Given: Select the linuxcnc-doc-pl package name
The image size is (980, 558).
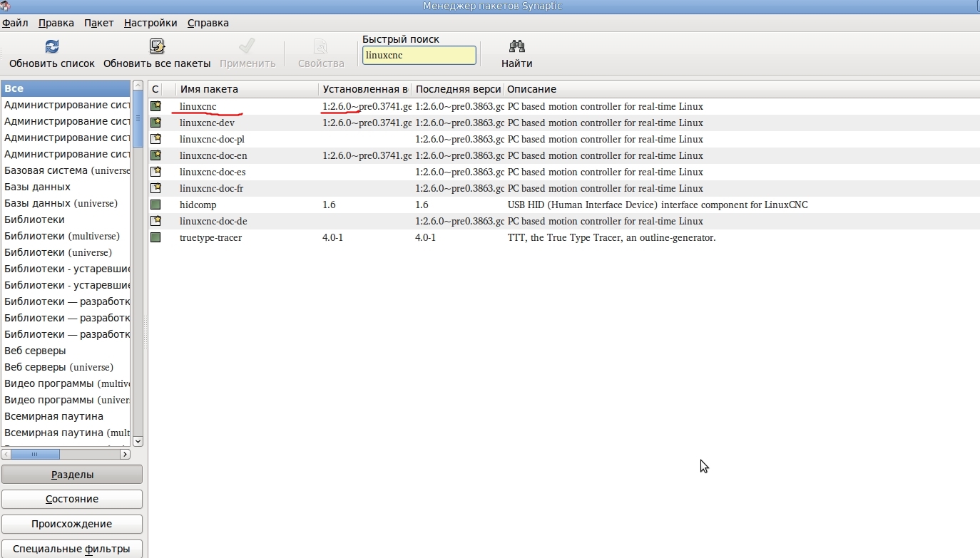Looking at the screenshot, I should click(212, 139).
